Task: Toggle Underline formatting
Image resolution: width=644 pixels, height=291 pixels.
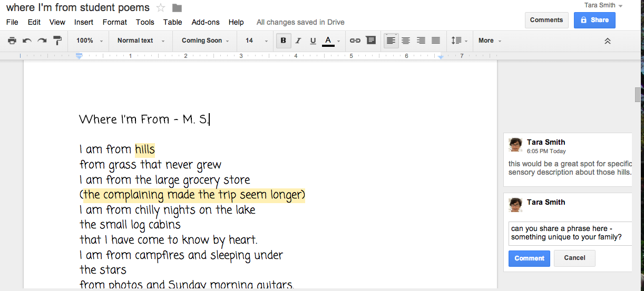Action: [313, 41]
